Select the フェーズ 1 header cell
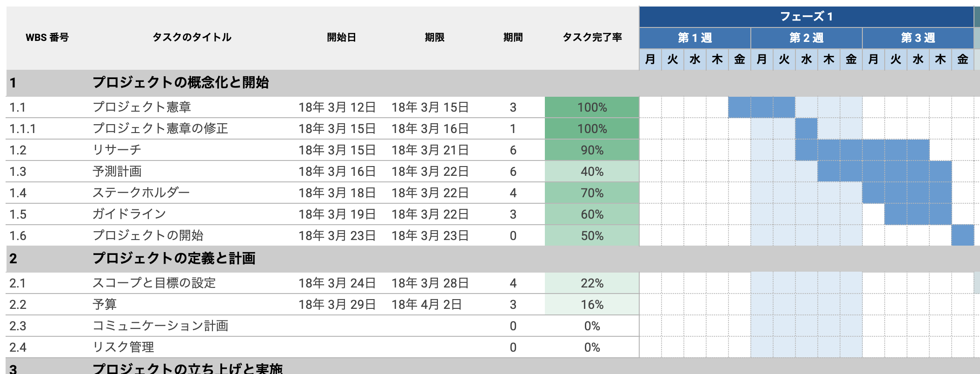The height and width of the screenshot is (374, 980). point(806,17)
